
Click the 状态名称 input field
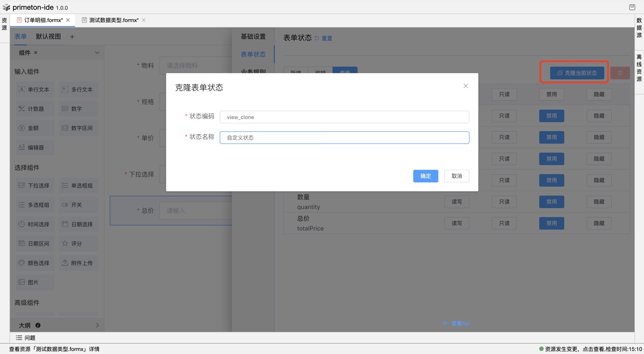coord(344,137)
